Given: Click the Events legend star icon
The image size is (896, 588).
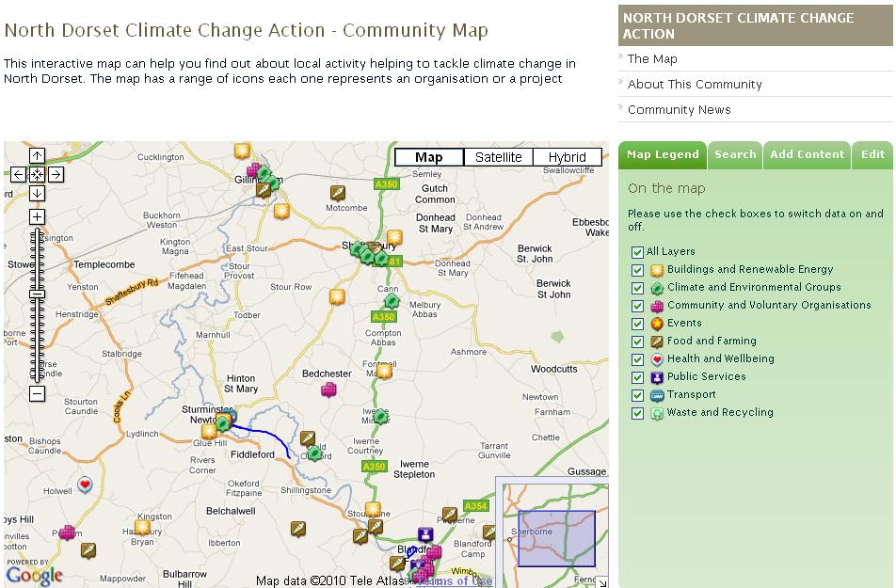Looking at the screenshot, I should 657,324.
